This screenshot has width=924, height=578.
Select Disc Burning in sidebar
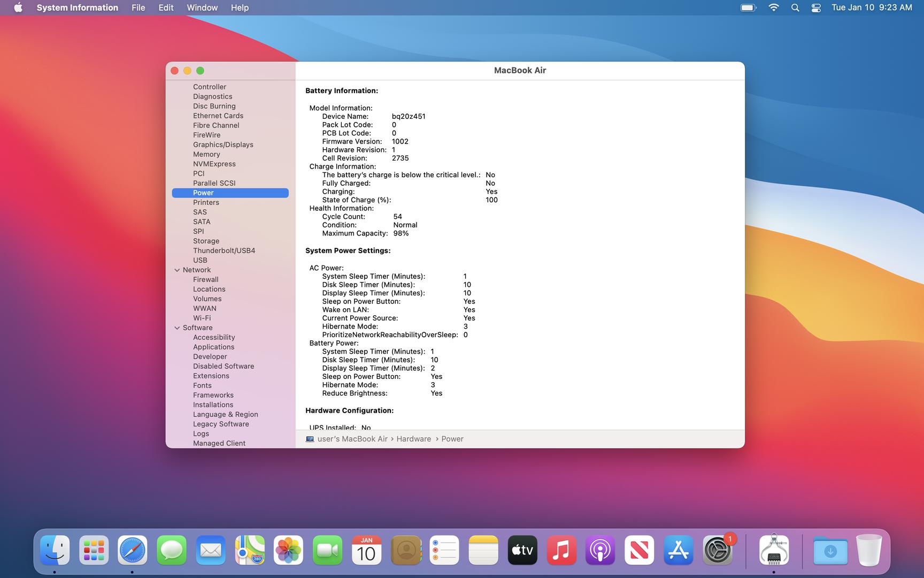click(x=214, y=106)
